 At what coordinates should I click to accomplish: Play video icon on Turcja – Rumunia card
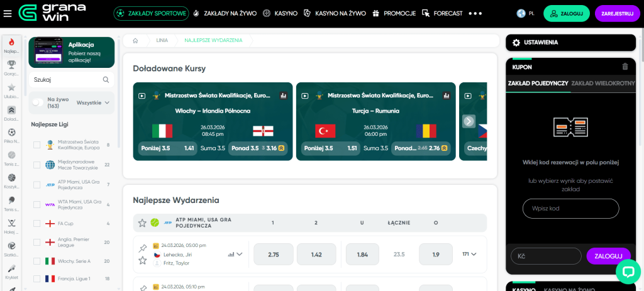coord(305,96)
